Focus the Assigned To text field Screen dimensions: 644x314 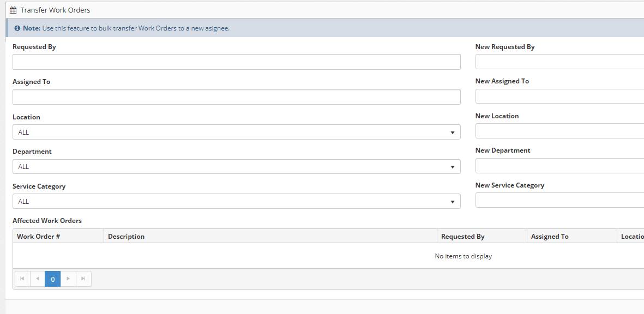point(236,97)
